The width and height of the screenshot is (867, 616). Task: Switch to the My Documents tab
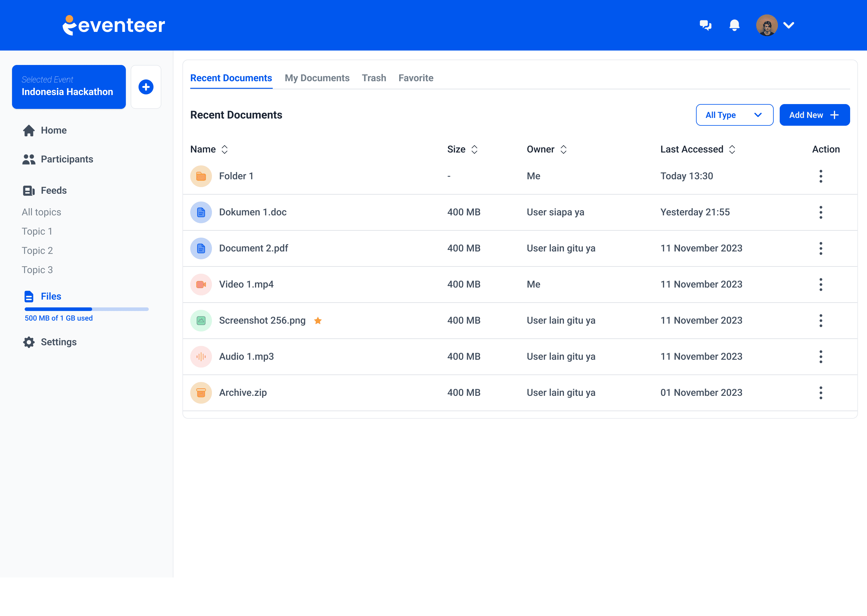pos(317,78)
